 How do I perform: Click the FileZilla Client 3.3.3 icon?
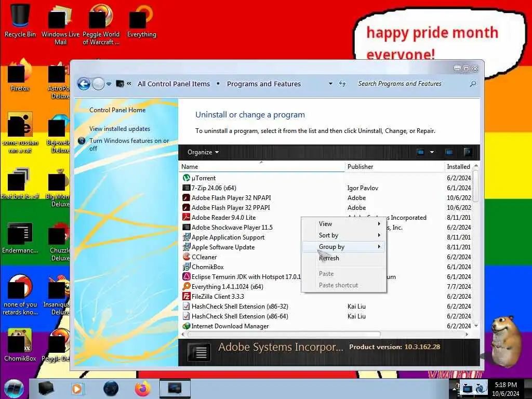[187, 296]
